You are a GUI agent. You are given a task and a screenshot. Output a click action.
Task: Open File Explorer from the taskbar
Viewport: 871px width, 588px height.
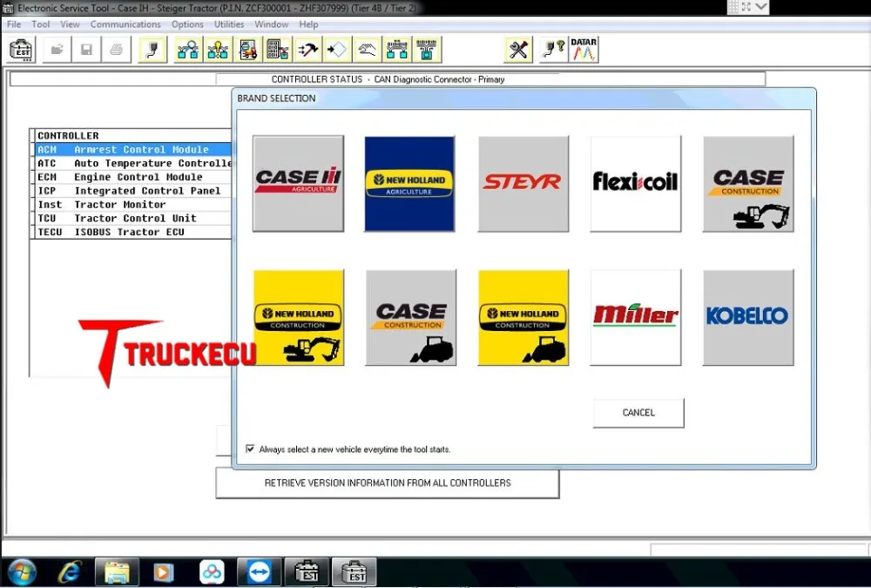(x=117, y=572)
